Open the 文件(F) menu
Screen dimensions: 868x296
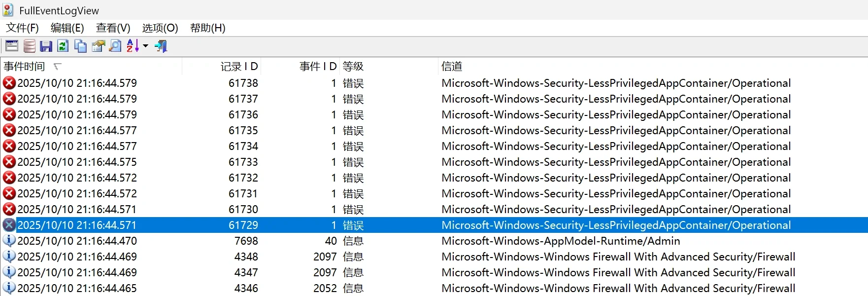22,28
